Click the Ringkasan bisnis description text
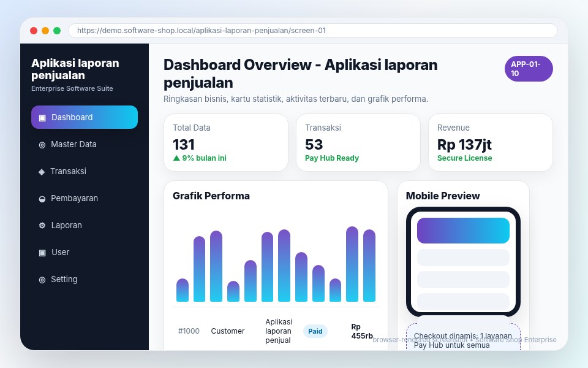Viewport: 588px width, 368px height. 296,99
